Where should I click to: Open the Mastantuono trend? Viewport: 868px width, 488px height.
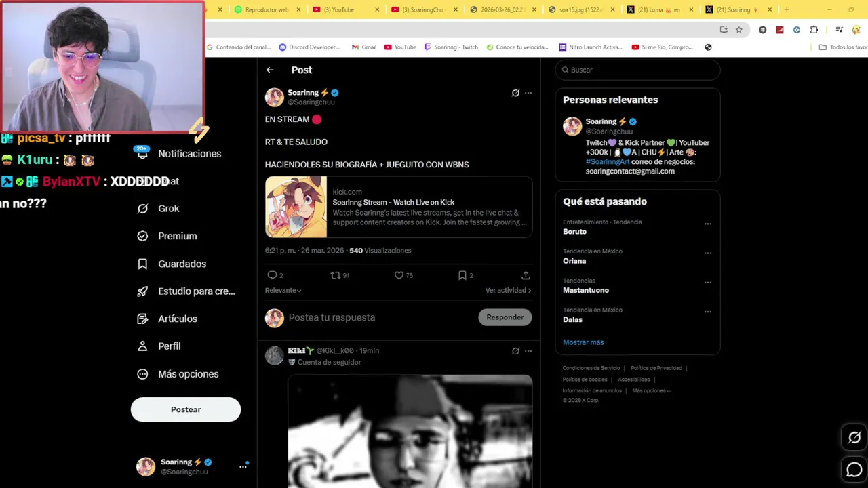[x=586, y=290]
